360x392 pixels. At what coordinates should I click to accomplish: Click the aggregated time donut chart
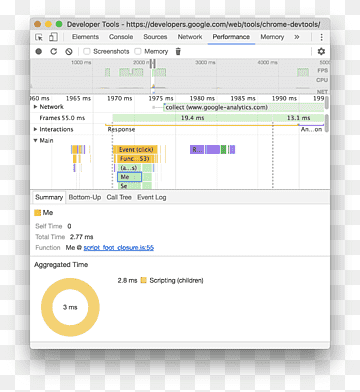[x=70, y=307]
